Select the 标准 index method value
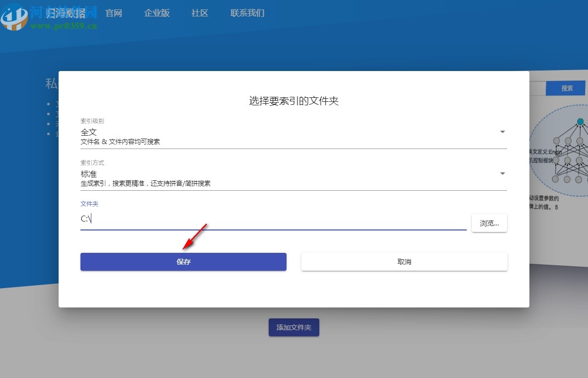The height and width of the screenshot is (378, 588). click(x=89, y=174)
